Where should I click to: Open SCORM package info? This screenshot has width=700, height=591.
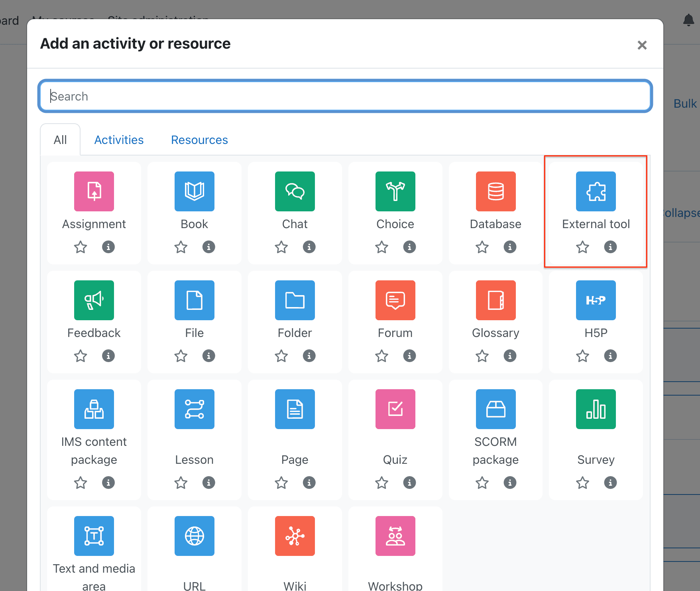(510, 483)
